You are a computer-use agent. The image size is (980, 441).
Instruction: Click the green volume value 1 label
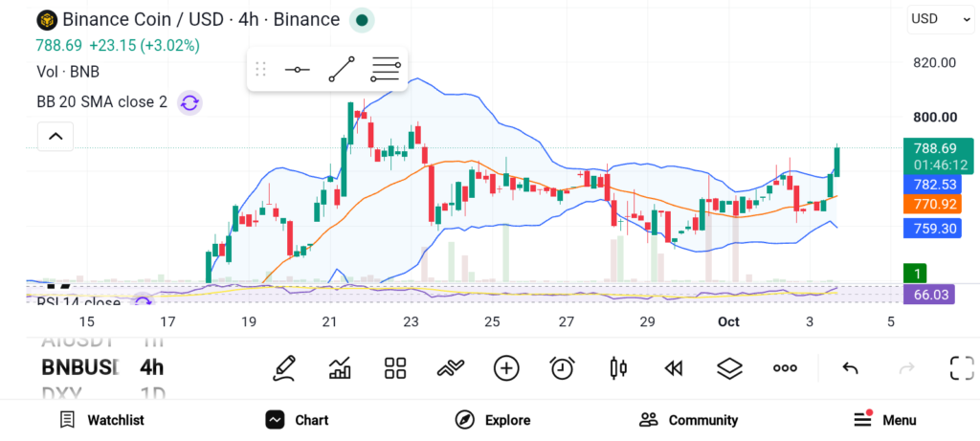915,274
